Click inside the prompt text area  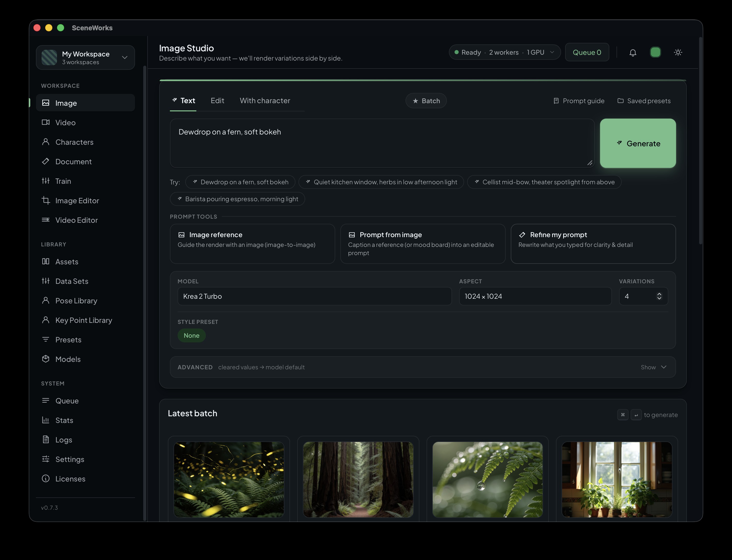pos(382,143)
